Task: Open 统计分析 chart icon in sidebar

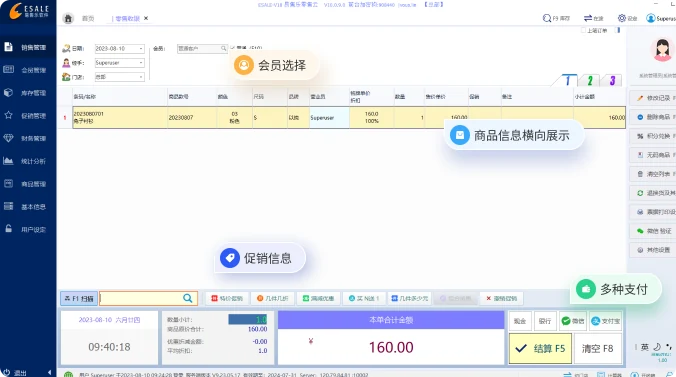Action: tap(8, 161)
